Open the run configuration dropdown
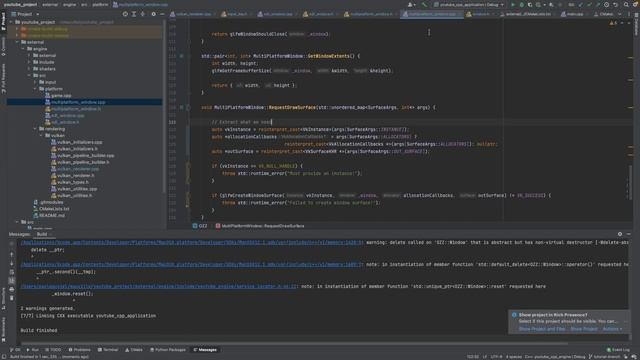This screenshot has height=360, width=640. [469, 4]
